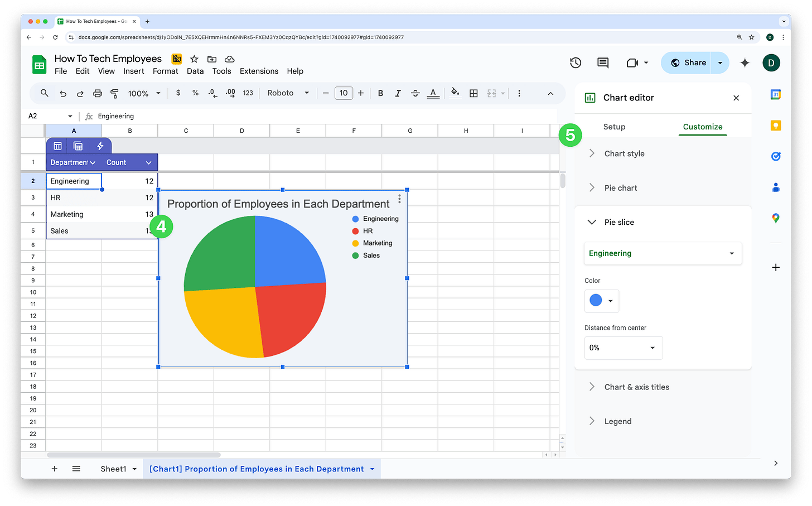
Task: Open the Distance from center dropdown
Action: coord(623,348)
